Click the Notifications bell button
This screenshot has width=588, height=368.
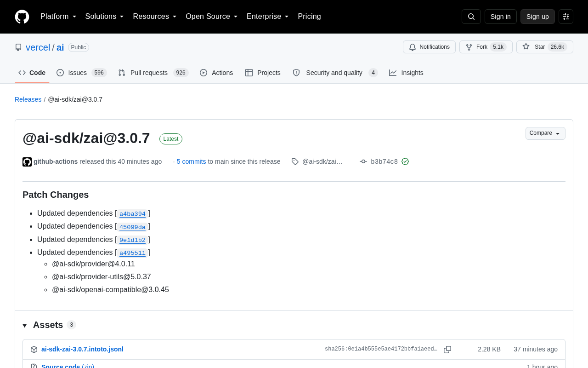point(429,47)
